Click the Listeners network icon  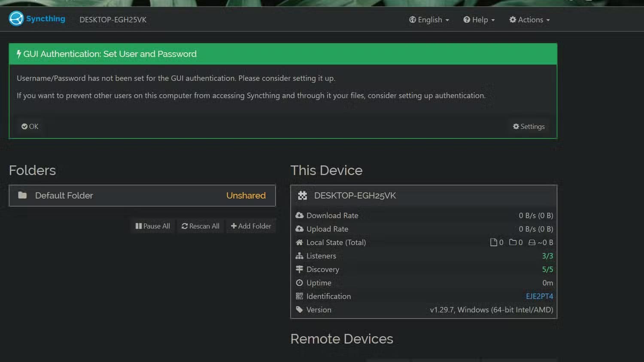pyautogui.click(x=299, y=256)
